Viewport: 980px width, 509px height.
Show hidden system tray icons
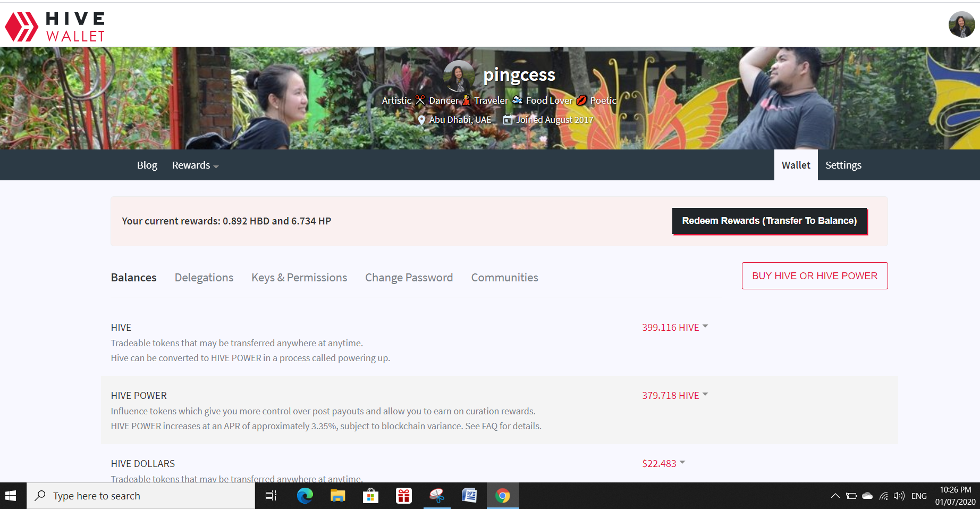835,496
